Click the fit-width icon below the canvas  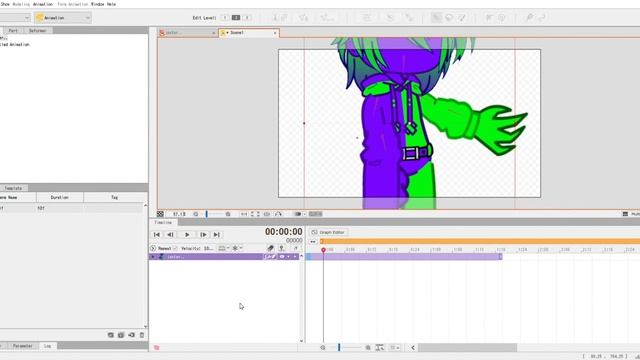point(244,214)
